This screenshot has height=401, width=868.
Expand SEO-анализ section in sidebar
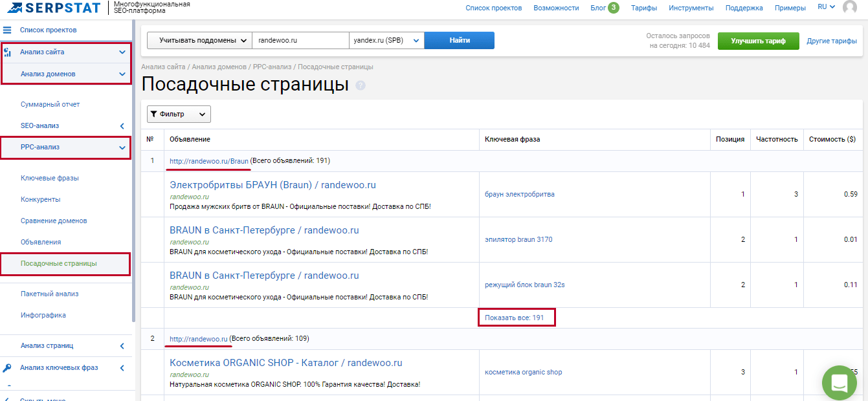pyautogui.click(x=122, y=126)
